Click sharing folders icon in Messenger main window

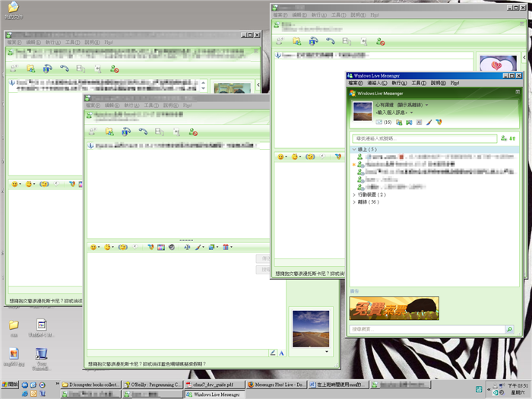point(399,122)
